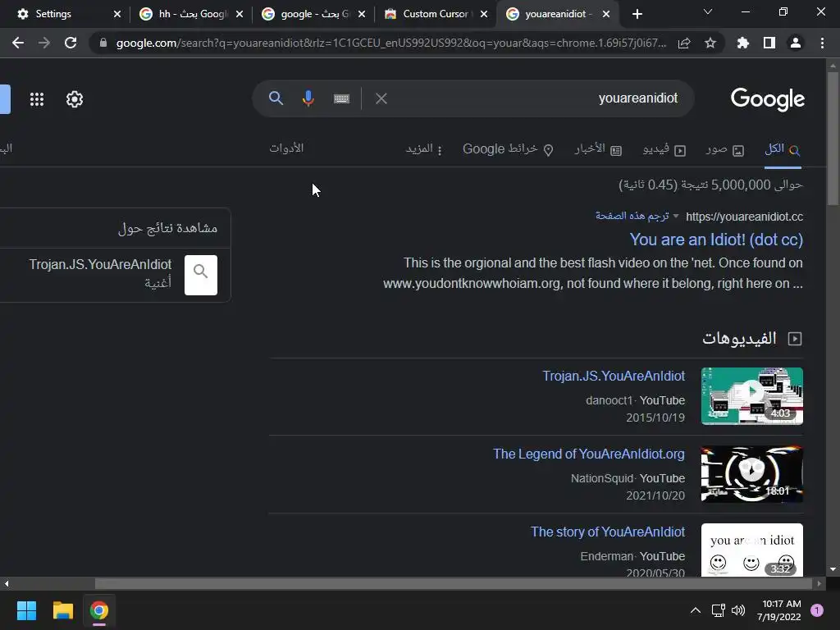The height and width of the screenshot is (630, 840).
Task: Click the Google logo
Action: point(767,99)
